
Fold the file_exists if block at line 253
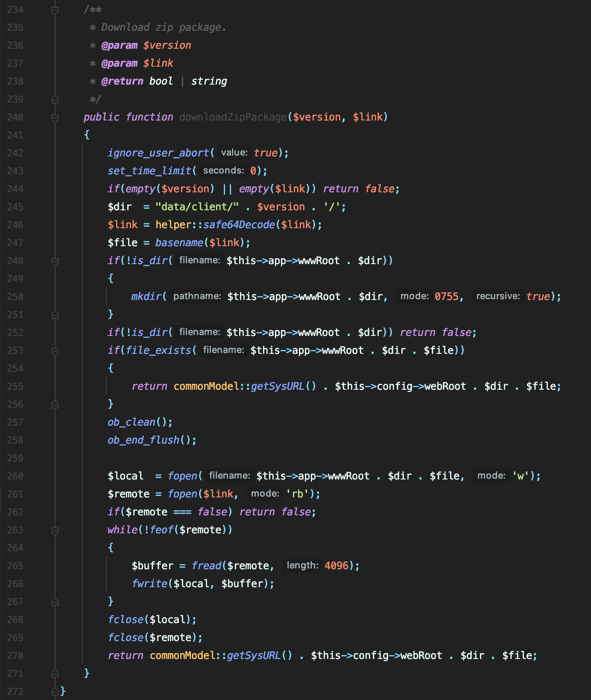(x=55, y=351)
